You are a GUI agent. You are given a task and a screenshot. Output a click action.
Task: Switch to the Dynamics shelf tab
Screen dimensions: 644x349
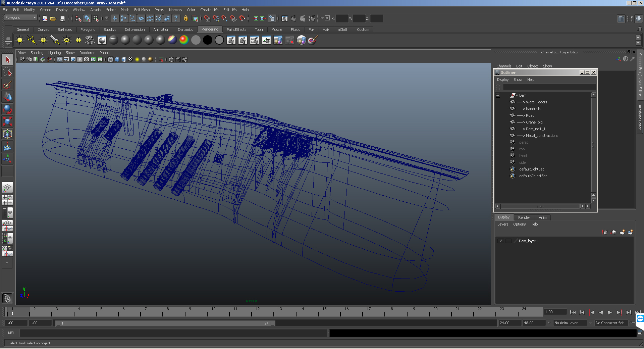pyautogui.click(x=185, y=30)
